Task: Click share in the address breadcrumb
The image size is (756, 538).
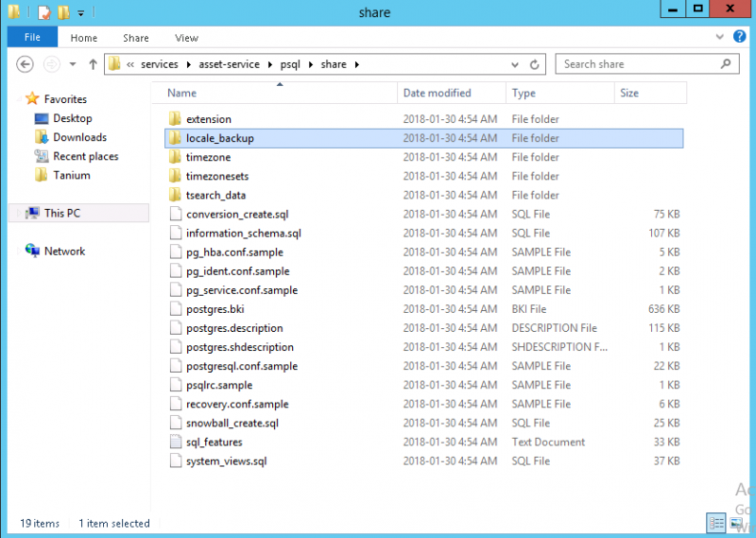Action: [x=334, y=64]
